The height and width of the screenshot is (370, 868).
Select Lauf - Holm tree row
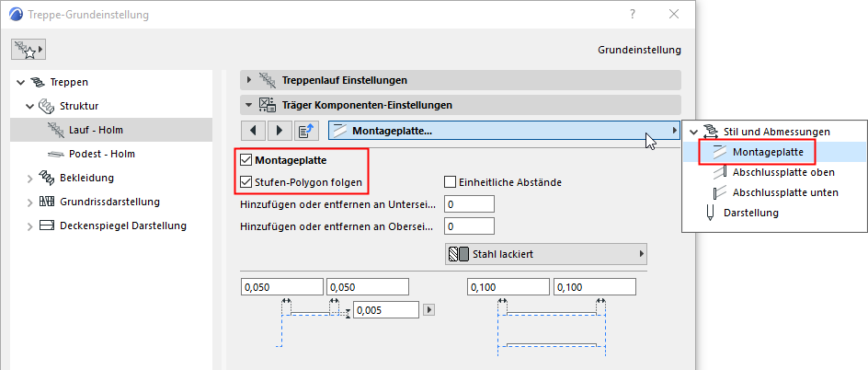coord(111,130)
